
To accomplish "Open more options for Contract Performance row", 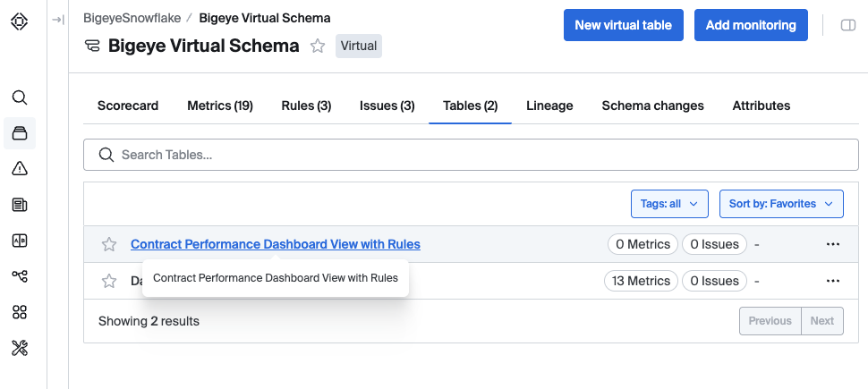I will pyautogui.click(x=832, y=244).
